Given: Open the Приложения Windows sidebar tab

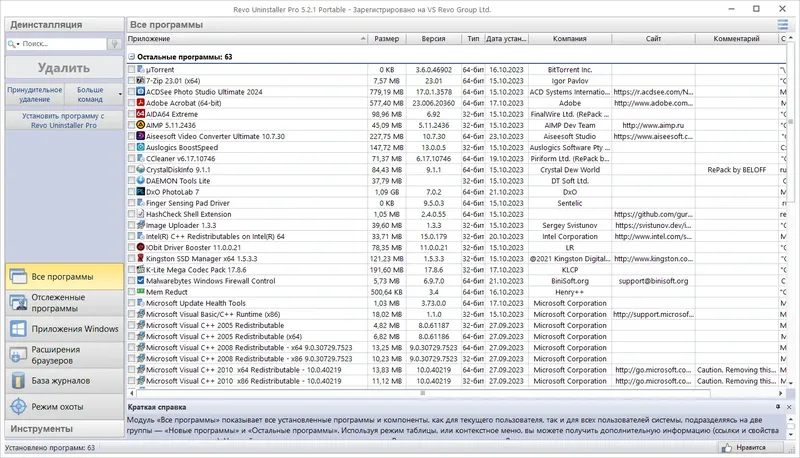Looking at the screenshot, I should click(64, 329).
